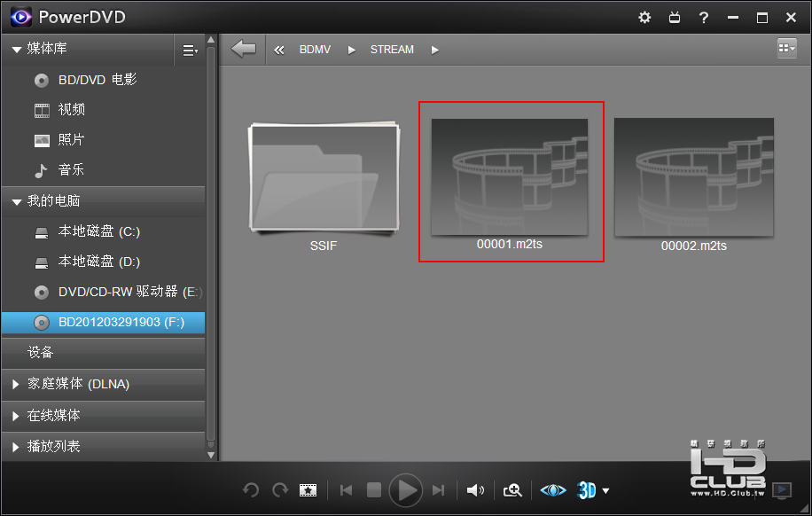Click the disc icon beside BD/DVD 电影
This screenshot has height=516, width=812.
(42, 81)
